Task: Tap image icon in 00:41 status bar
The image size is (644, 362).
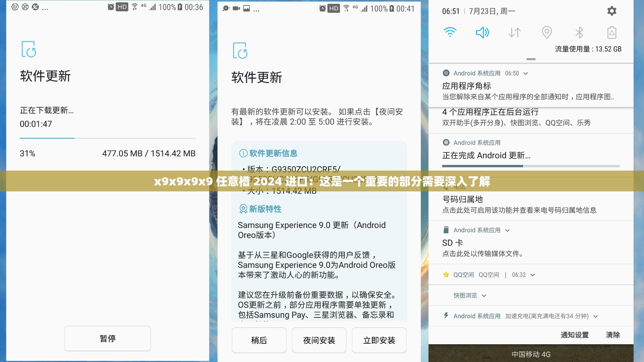Action: click(x=247, y=9)
